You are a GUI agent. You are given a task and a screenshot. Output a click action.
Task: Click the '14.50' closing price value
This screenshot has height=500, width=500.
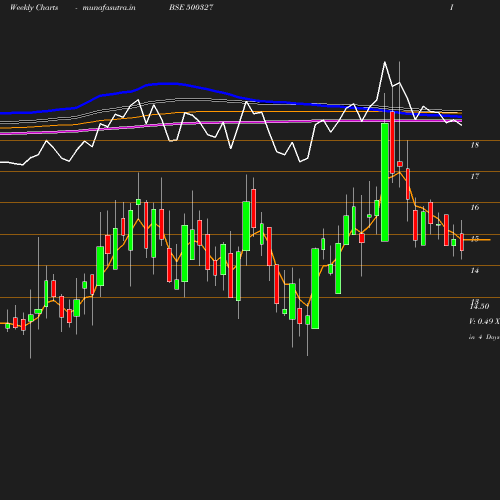[x=479, y=306]
